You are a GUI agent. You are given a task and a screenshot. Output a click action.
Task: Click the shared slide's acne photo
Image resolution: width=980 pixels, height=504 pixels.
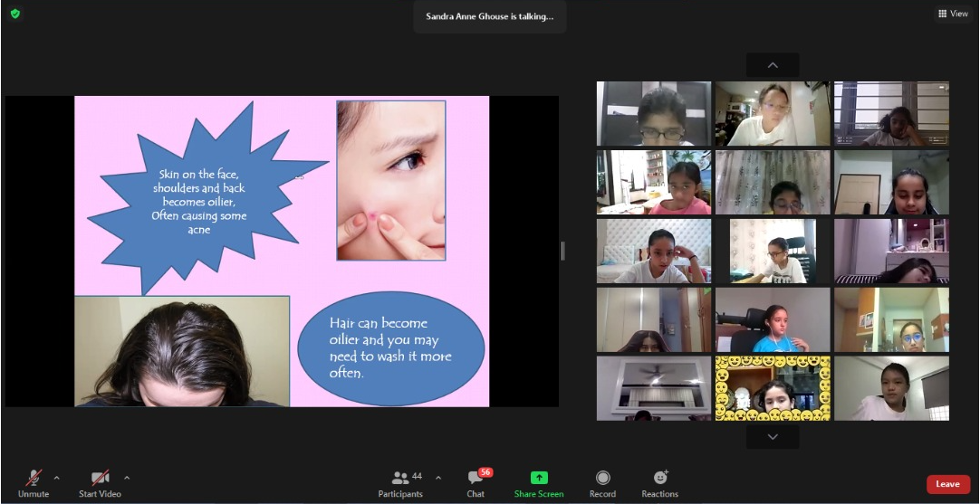(x=391, y=180)
